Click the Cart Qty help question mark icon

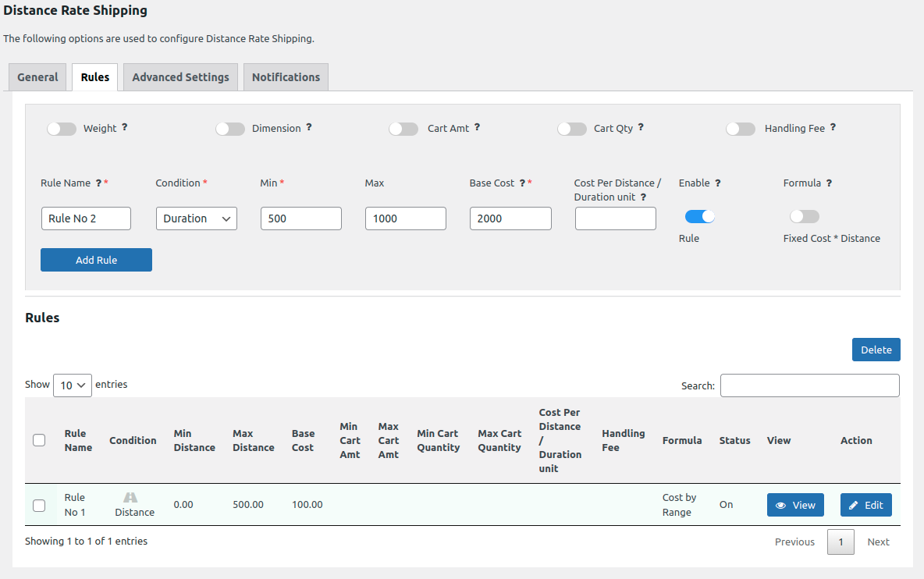point(641,127)
